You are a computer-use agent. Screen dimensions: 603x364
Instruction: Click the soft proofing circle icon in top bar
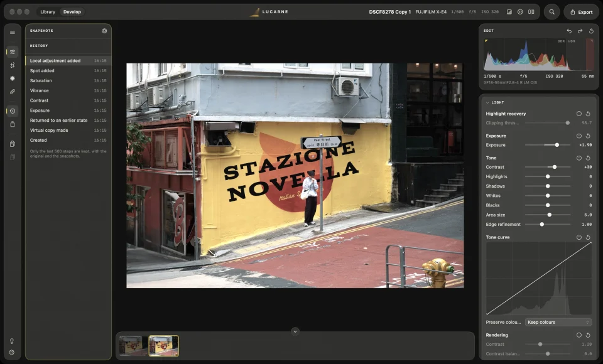tap(520, 12)
